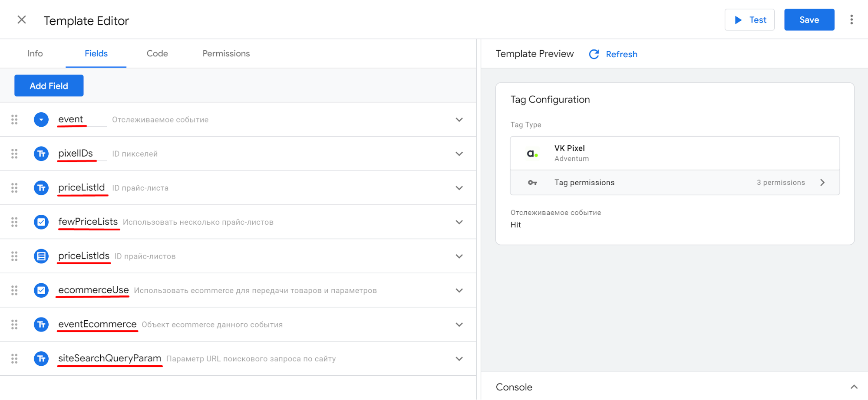Click the checkbox icon for ecommerceUse field
This screenshot has height=400, width=868.
tap(41, 290)
